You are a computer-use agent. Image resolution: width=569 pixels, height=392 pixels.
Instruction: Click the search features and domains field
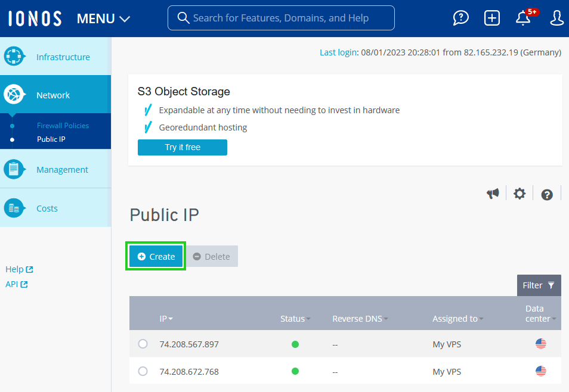281,18
